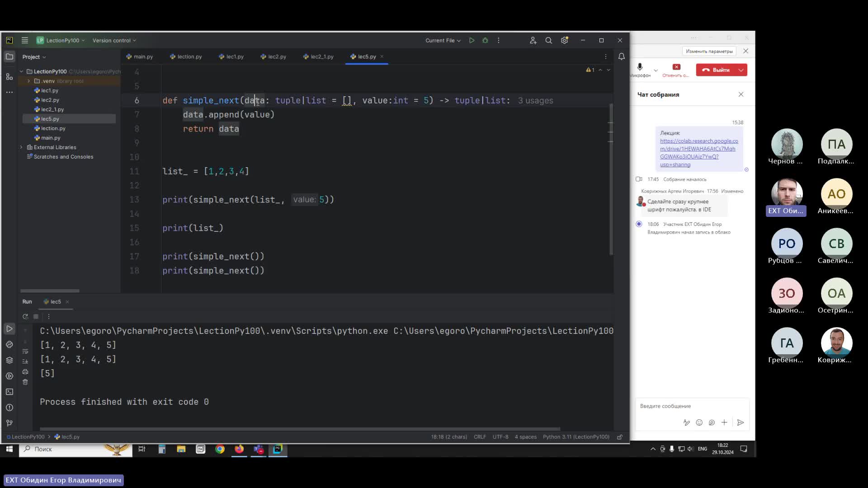Rerun lec5 in Run panel
This screenshot has width=868, height=488.
25,316
